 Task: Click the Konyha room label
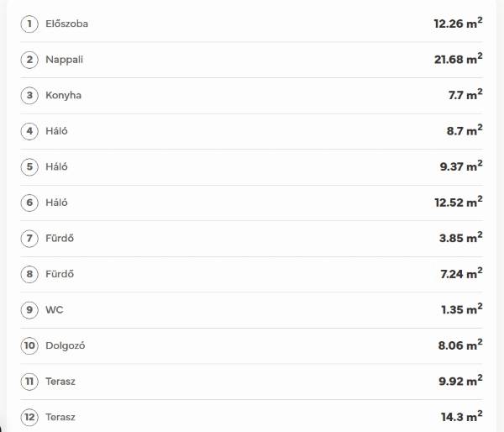coord(63,95)
